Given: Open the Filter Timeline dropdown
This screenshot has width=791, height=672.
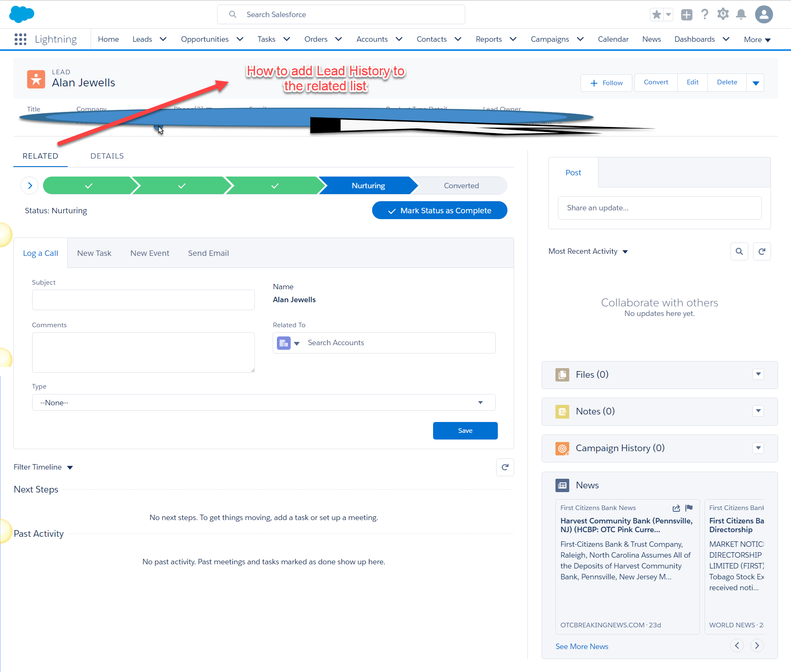Looking at the screenshot, I should [x=43, y=467].
